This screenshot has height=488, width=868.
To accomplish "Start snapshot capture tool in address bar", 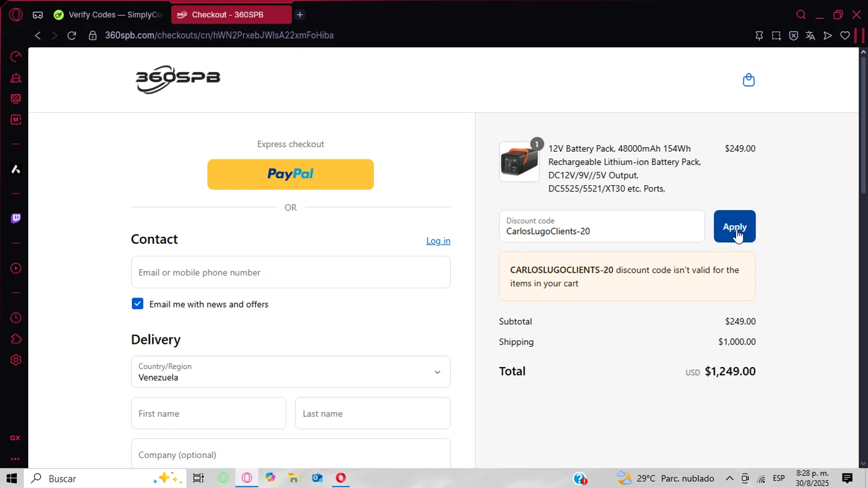I will [777, 35].
